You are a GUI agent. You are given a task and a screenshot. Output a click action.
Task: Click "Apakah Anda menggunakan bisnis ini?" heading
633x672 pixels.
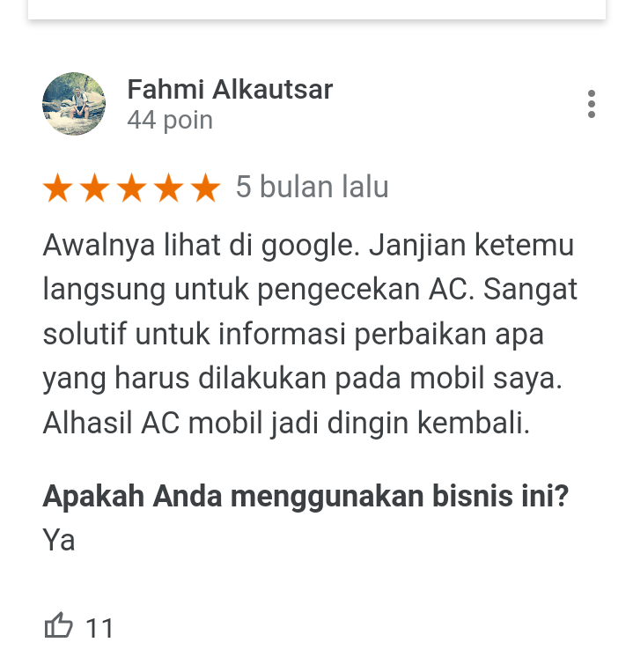pos(305,496)
